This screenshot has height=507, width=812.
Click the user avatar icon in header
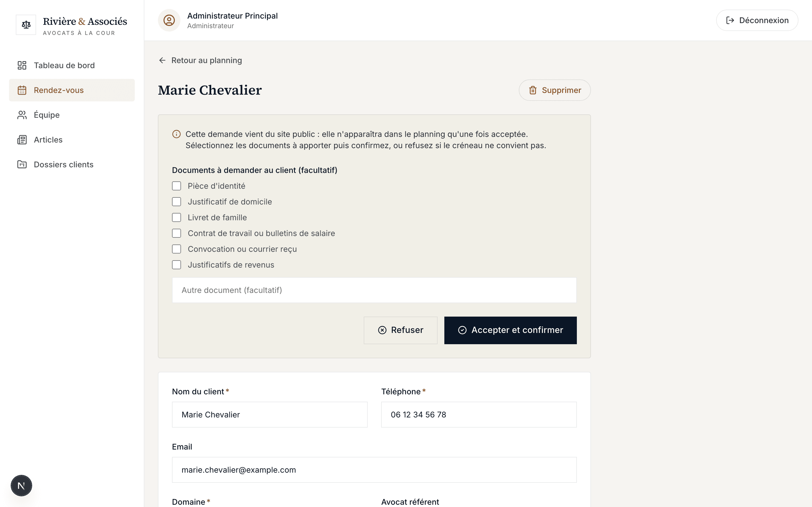tap(169, 21)
